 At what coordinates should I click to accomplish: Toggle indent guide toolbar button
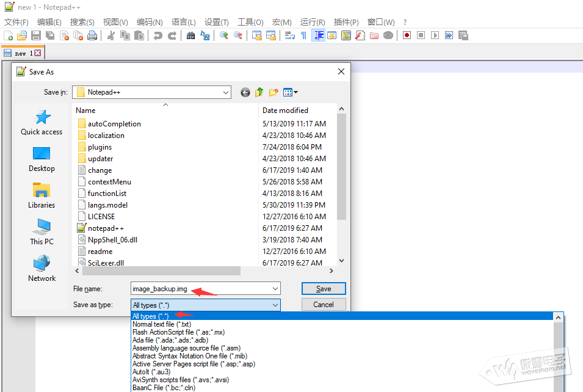[318, 35]
